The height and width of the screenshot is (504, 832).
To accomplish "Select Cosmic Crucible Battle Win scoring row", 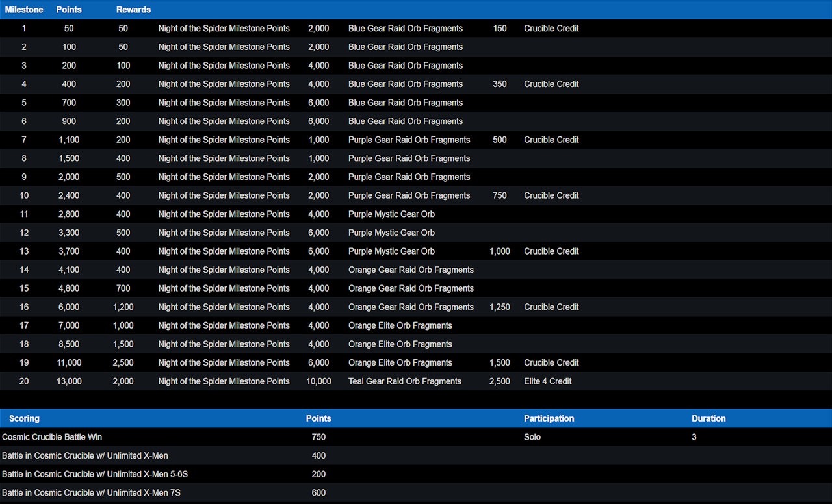I will point(52,437).
